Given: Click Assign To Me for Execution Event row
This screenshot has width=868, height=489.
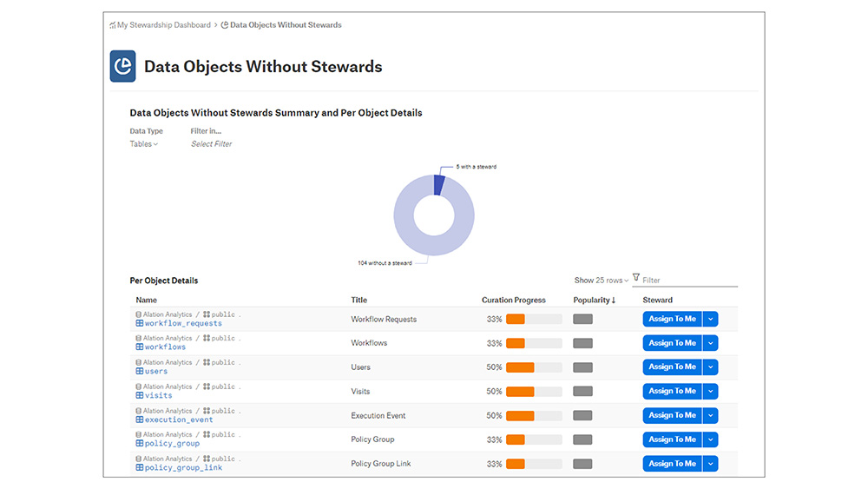Looking at the screenshot, I should pos(672,415).
